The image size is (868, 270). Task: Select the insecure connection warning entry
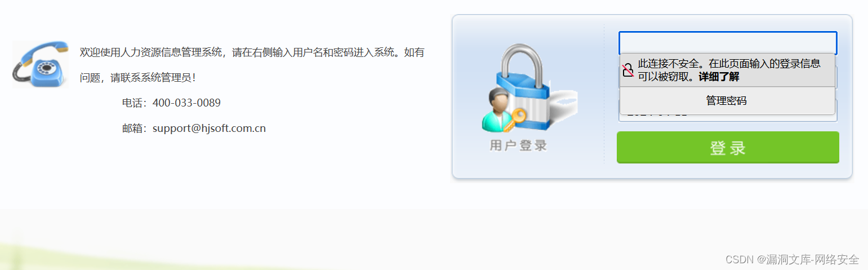pyautogui.click(x=727, y=70)
